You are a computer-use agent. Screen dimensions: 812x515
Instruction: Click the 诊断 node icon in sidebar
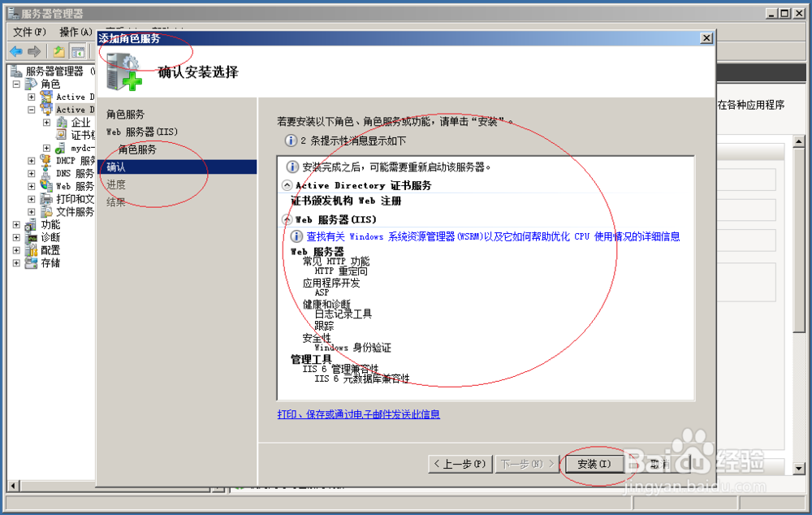click(30, 238)
